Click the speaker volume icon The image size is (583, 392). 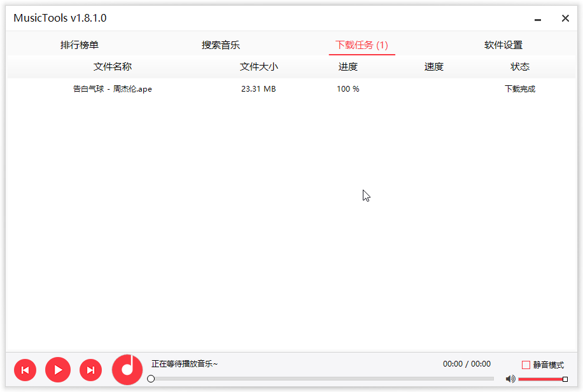pyautogui.click(x=510, y=378)
